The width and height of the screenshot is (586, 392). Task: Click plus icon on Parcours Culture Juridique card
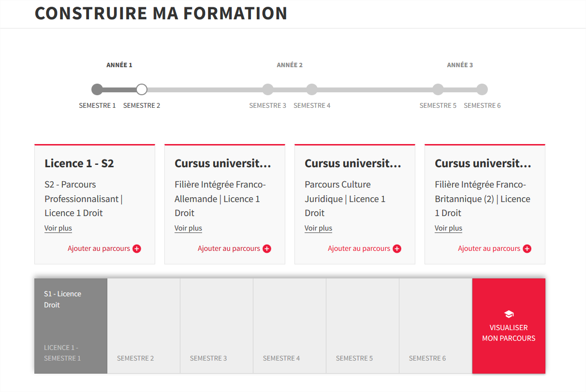[x=397, y=249]
